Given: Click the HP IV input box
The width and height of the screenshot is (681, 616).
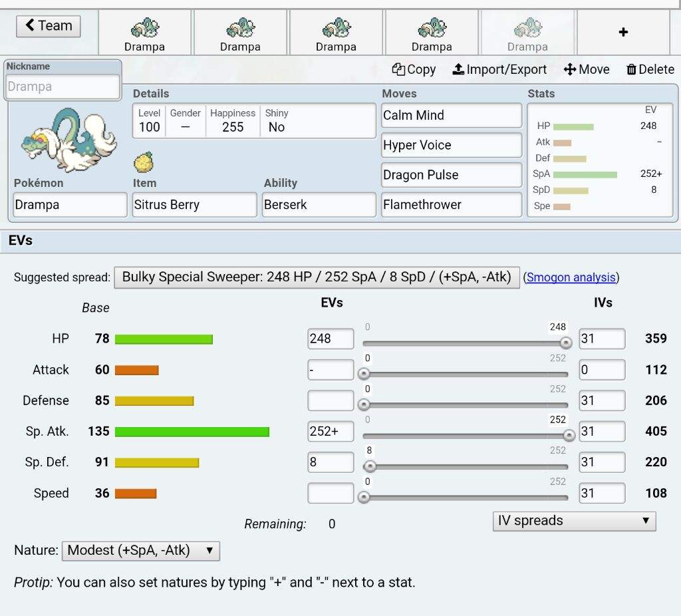Looking at the screenshot, I should [602, 339].
